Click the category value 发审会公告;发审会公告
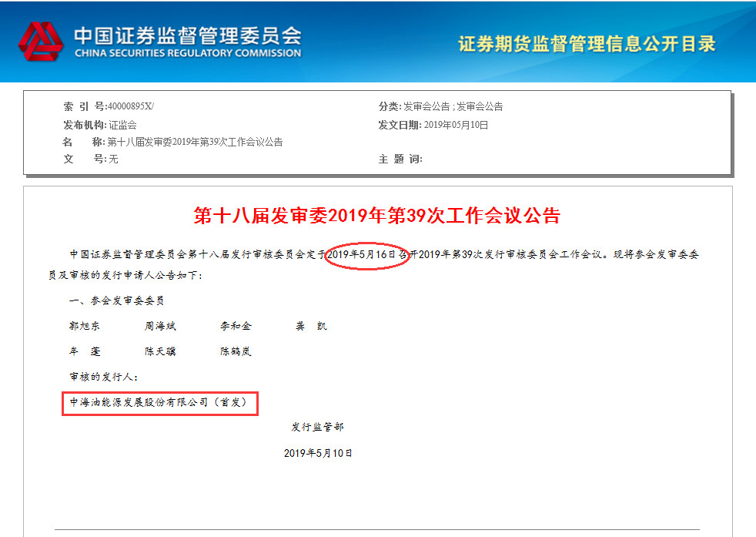The height and width of the screenshot is (537, 756). (x=453, y=106)
